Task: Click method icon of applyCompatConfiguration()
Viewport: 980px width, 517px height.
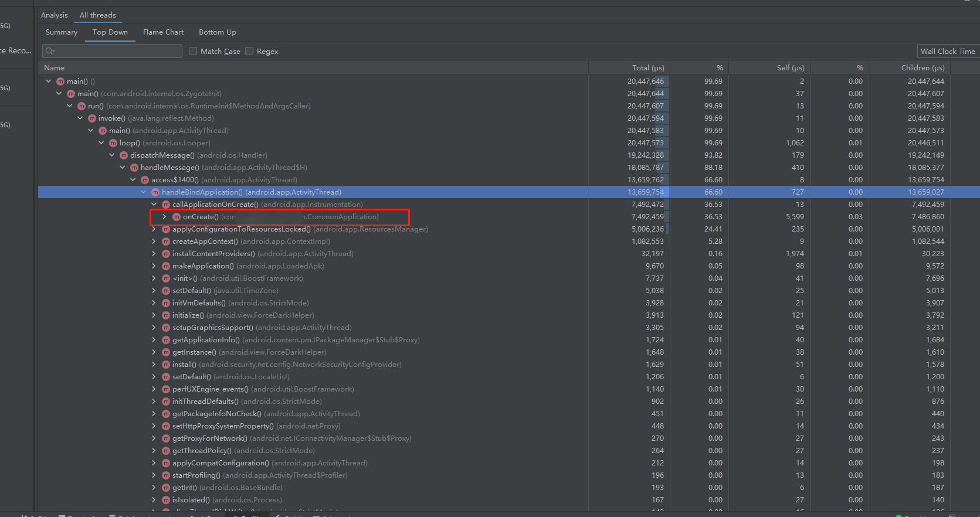Action: click(166, 463)
